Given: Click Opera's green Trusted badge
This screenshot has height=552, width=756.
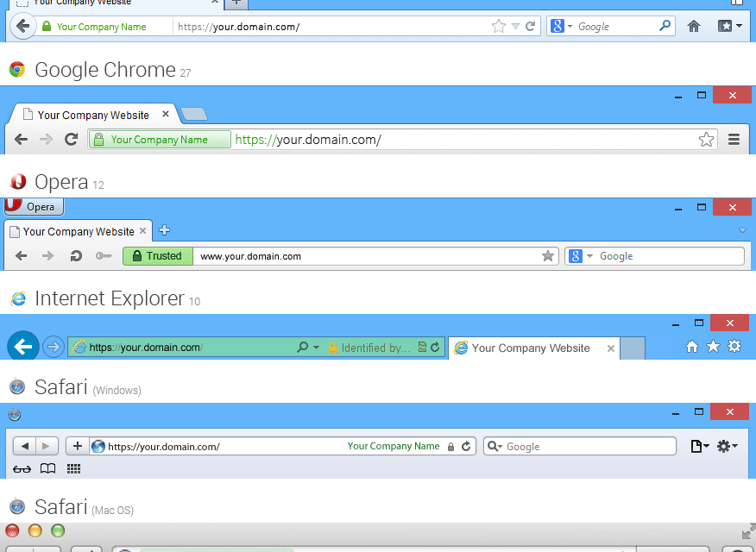Looking at the screenshot, I should coord(158,256).
